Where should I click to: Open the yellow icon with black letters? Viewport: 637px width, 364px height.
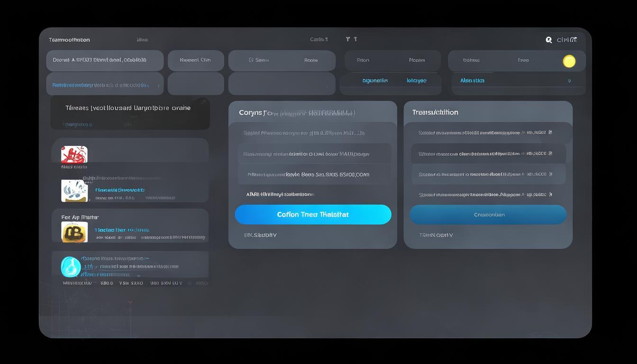click(x=74, y=232)
